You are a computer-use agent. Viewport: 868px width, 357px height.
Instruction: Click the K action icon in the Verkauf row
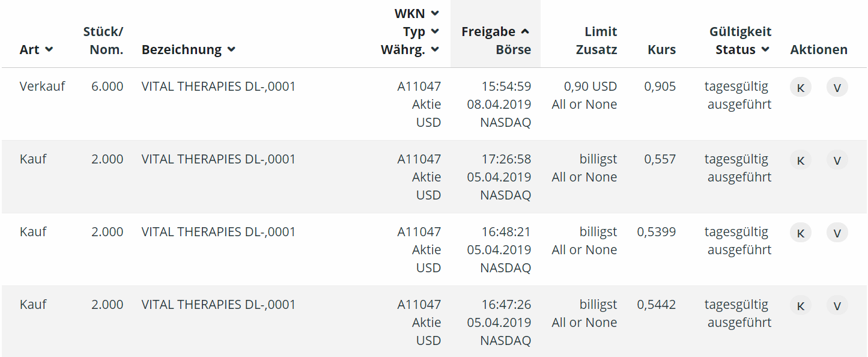tap(800, 87)
